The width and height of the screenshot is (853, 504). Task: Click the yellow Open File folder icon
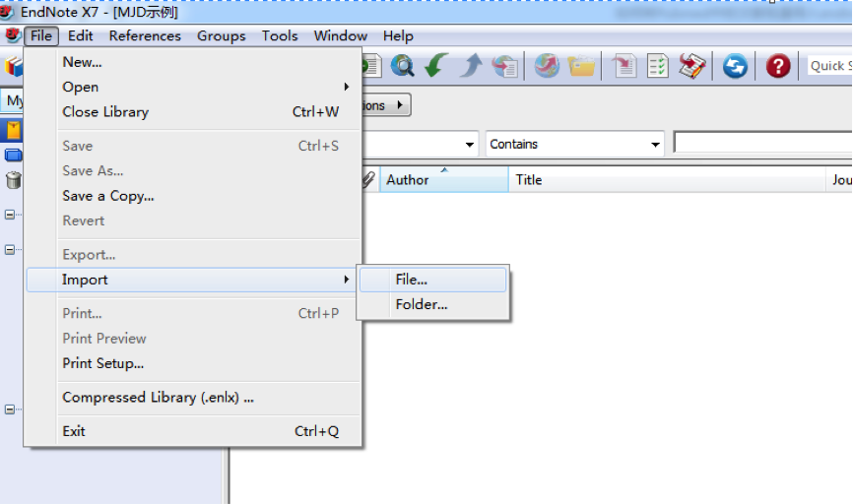(581, 66)
